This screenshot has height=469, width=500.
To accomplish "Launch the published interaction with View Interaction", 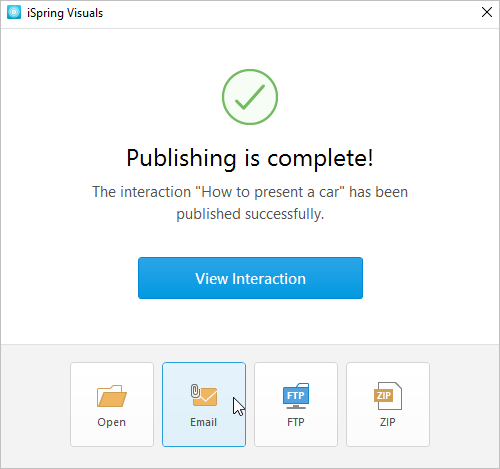I will point(250,278).
